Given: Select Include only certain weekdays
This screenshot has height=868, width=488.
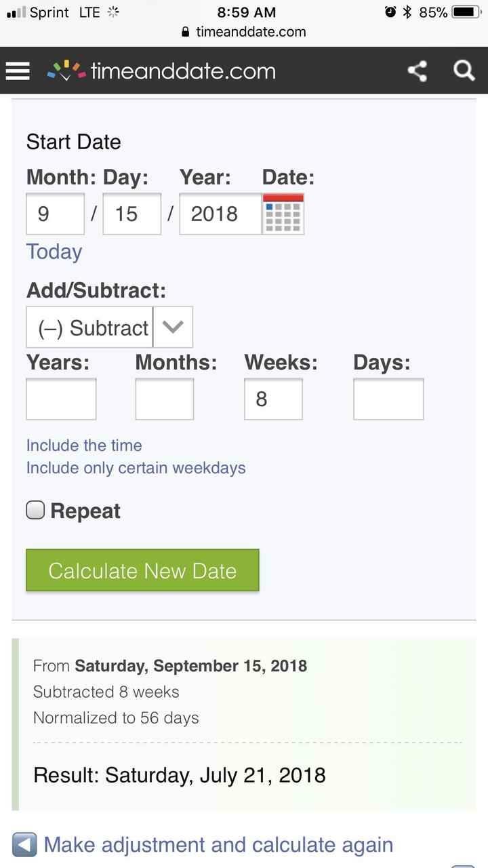Looking at the screenshot, I should click(136, 468).
